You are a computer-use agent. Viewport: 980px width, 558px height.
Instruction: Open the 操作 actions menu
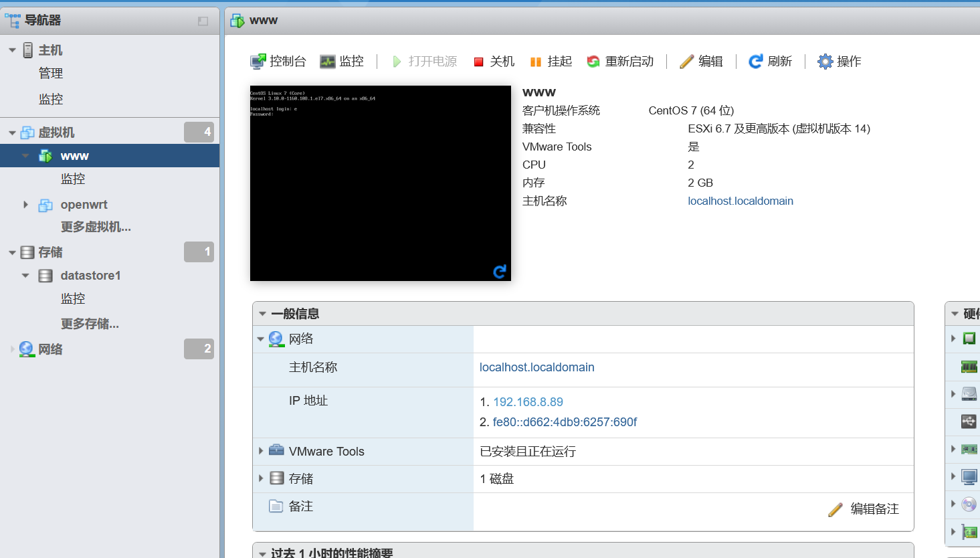(x=839, y=62)
